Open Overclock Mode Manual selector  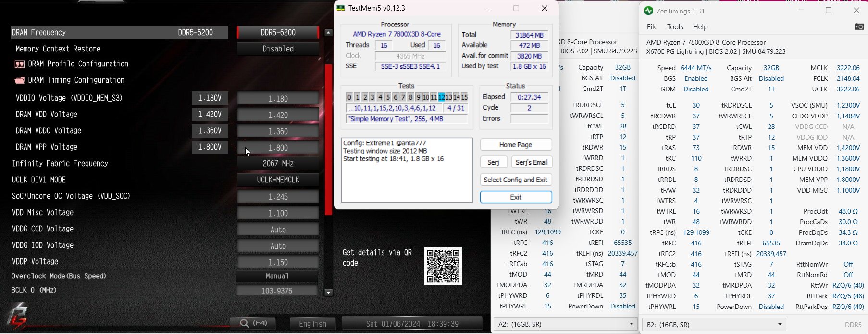[x=277, y=276]
